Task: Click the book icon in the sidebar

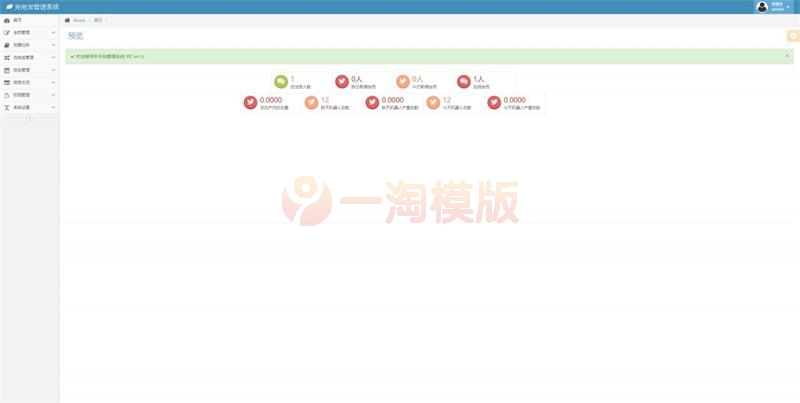Action: click(x=7, y=45)
